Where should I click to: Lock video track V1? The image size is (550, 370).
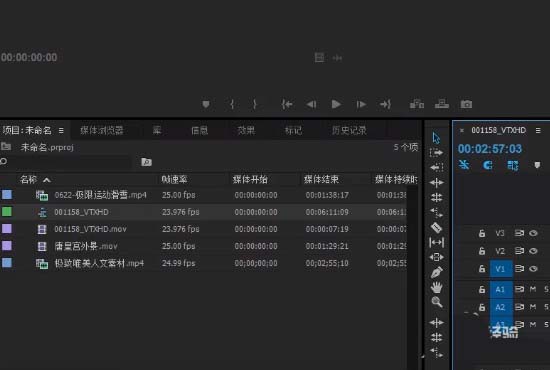point(482,269)
